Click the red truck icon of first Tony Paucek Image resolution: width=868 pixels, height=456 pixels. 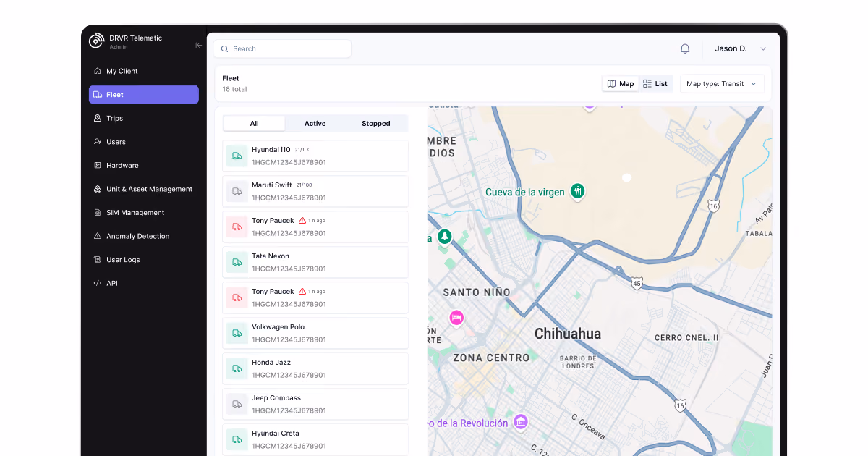point(237,227)
